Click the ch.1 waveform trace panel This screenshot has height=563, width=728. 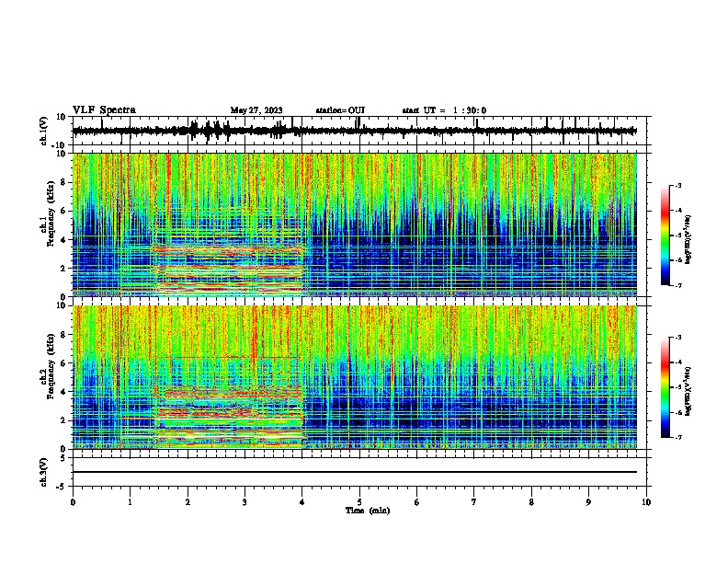click(x=359, y=131)
